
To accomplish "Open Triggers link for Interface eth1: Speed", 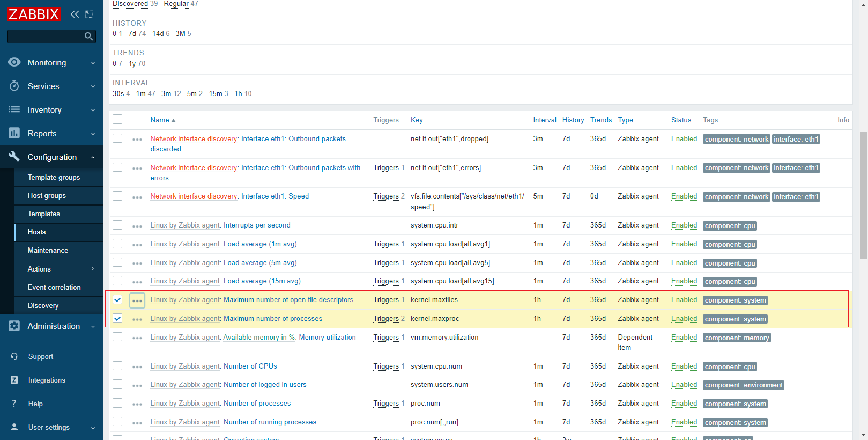I will pyautogui.click(x=386, y=196).
